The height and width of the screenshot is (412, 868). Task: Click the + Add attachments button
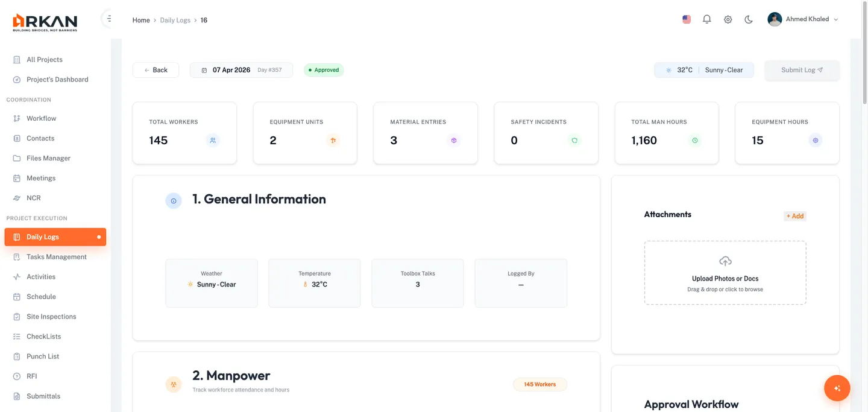[x=794, y=216]
